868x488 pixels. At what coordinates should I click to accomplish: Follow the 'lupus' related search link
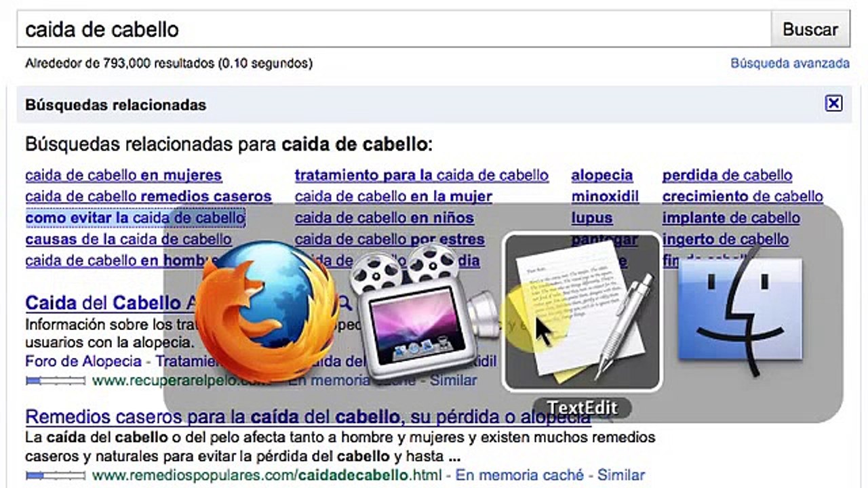(592, 218)
